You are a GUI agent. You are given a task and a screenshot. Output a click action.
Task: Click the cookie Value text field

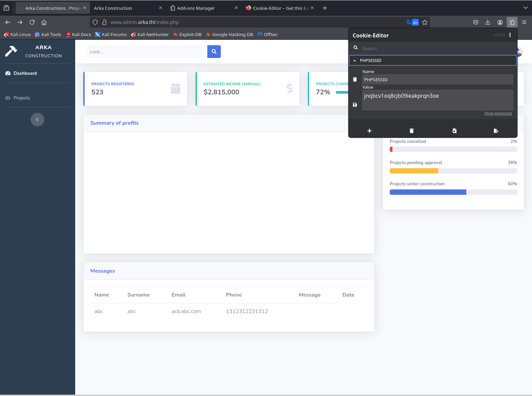[437, 100]
